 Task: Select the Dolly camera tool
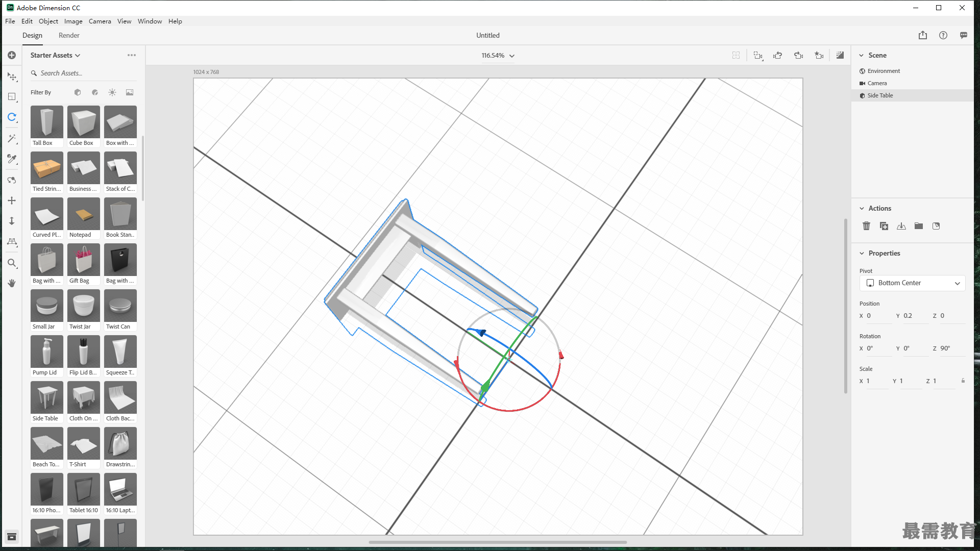[x=12, y=221]
